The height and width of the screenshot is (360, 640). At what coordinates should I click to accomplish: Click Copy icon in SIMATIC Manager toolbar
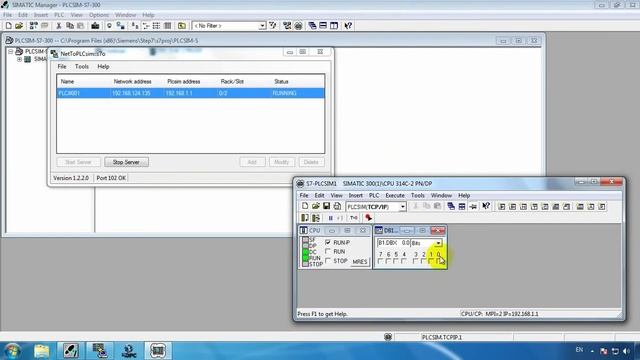click(70, 26)
